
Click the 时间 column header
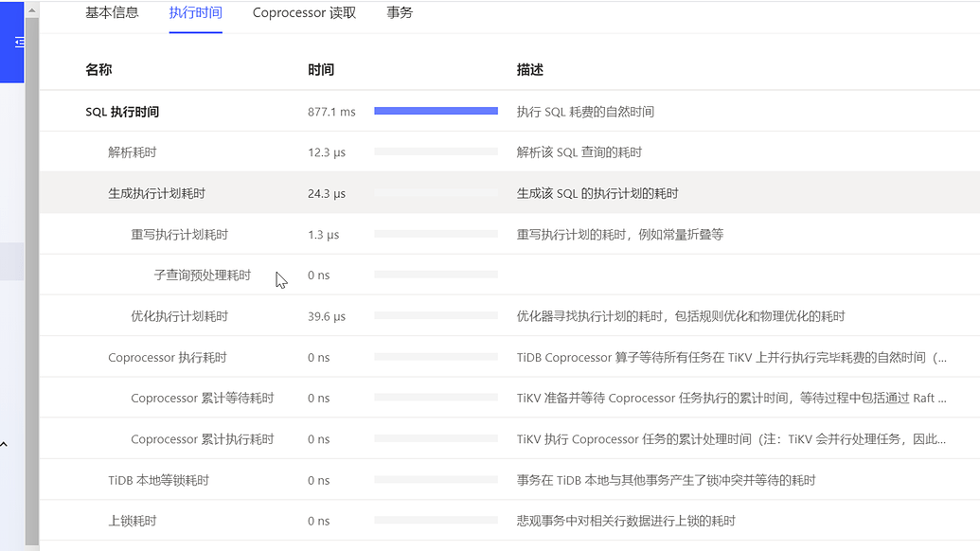[321, 70]
